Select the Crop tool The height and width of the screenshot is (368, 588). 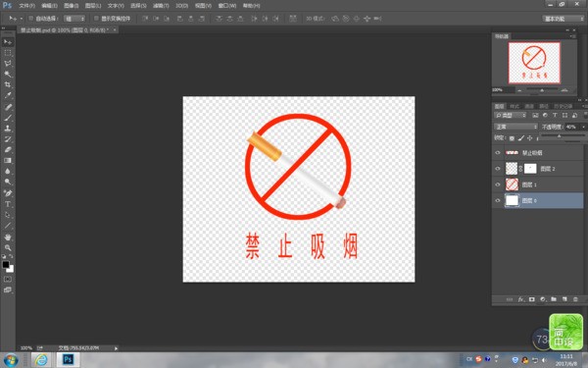[x=8, y=84]
